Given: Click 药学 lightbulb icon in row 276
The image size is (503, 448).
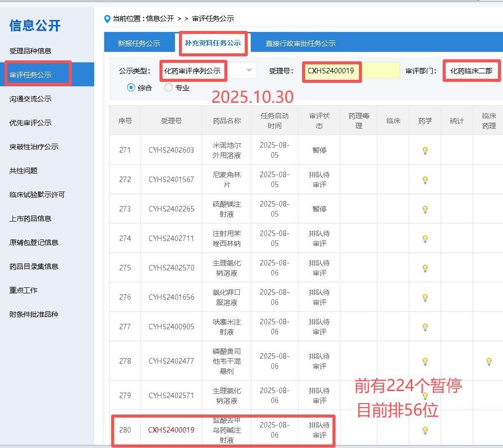Looking at the screenshot, I should click(x=425, y=298).
